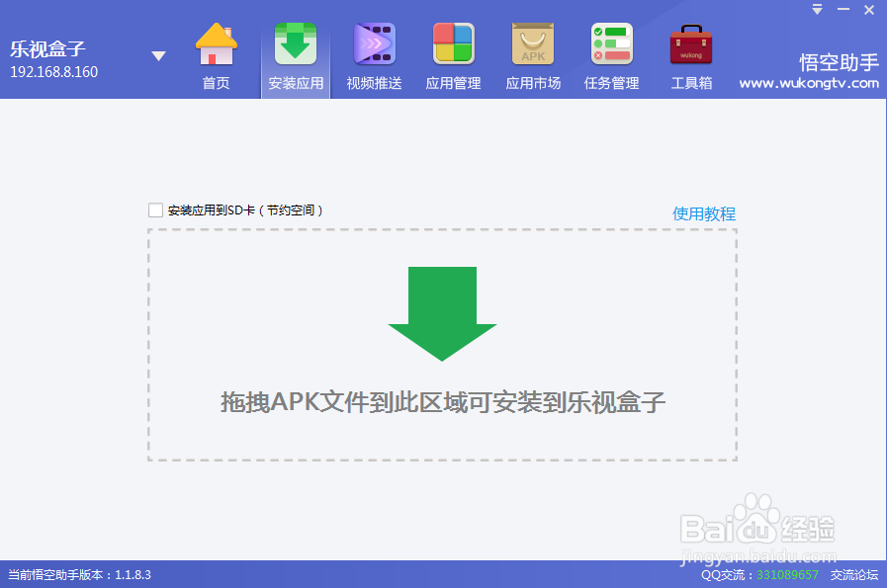Close the 悟空助手 window
This screenshot has height=588, width=887.
pos(869,10)
